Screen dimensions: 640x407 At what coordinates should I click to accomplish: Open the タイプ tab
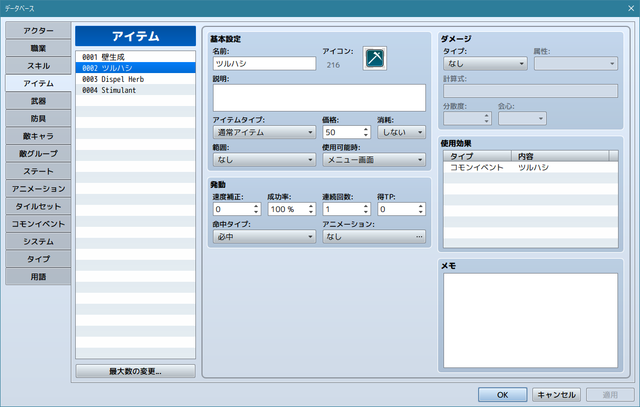(x=38, y=259)
